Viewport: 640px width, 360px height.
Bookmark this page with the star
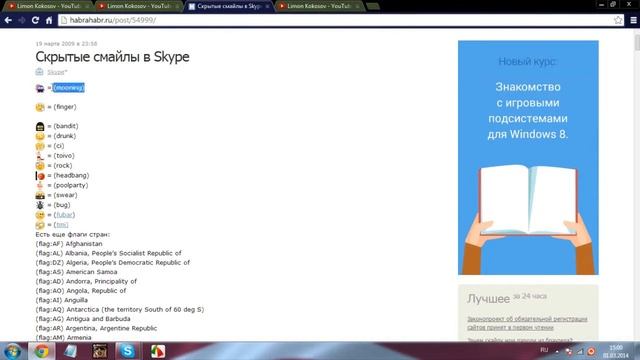coord(618,20)
